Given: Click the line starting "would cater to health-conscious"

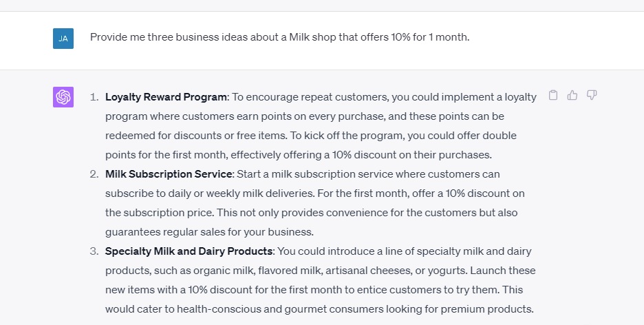Looking at the screenshot, I should pos(319,309).
